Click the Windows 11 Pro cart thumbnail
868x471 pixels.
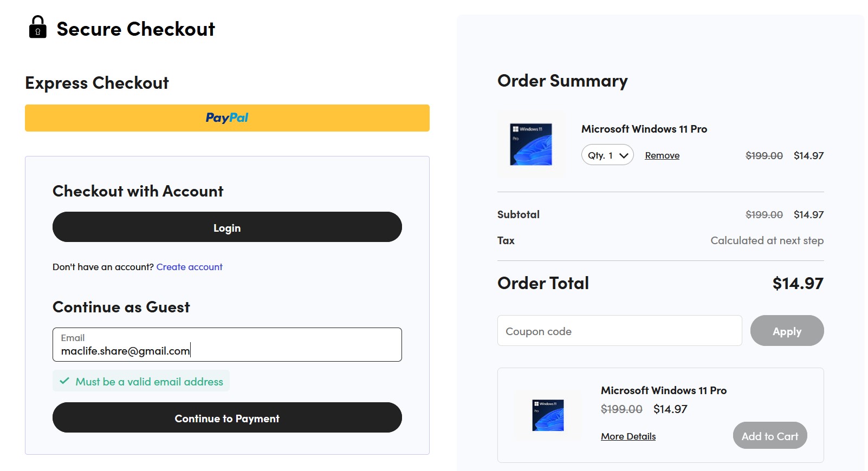click(531, 144)
